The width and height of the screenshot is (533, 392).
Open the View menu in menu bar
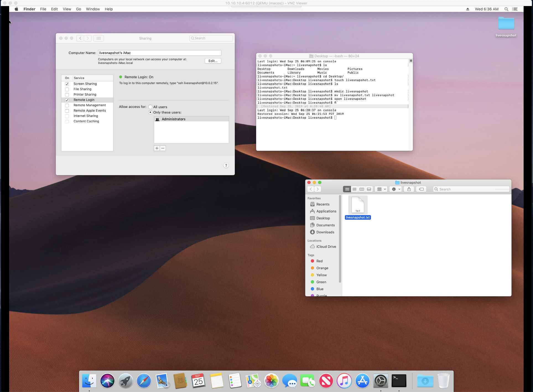(67, 9)
